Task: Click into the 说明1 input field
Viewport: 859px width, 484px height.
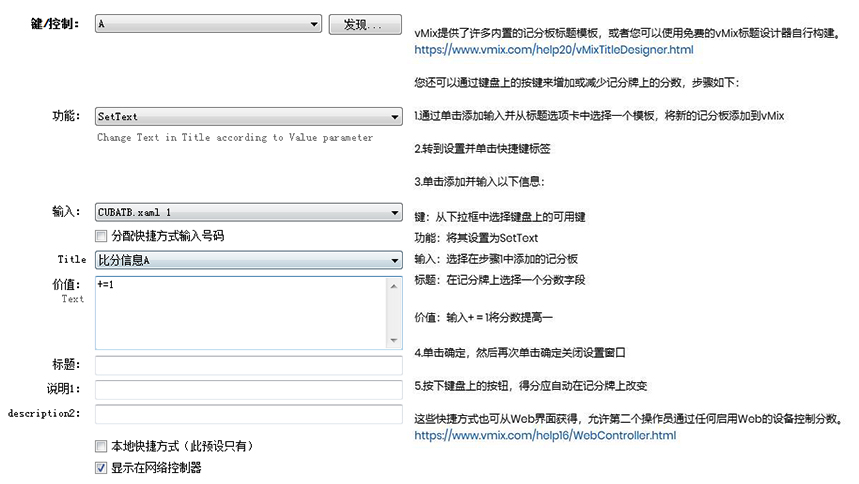Action: pyautogui.click(x=249, y=389)
